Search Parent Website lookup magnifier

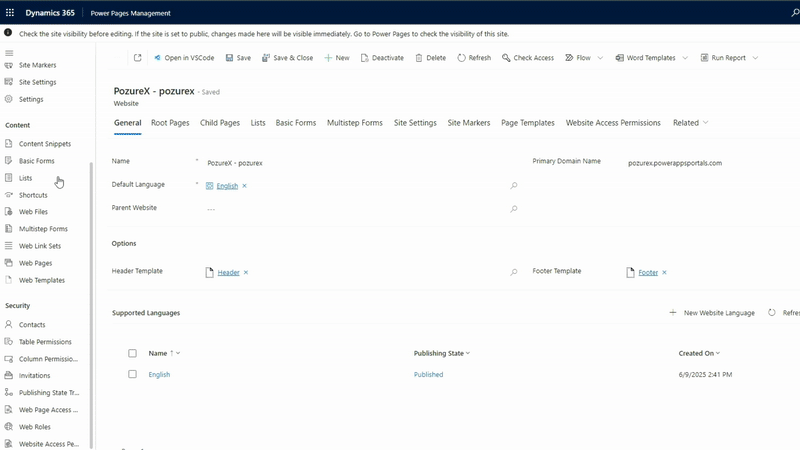coord(514,209)
